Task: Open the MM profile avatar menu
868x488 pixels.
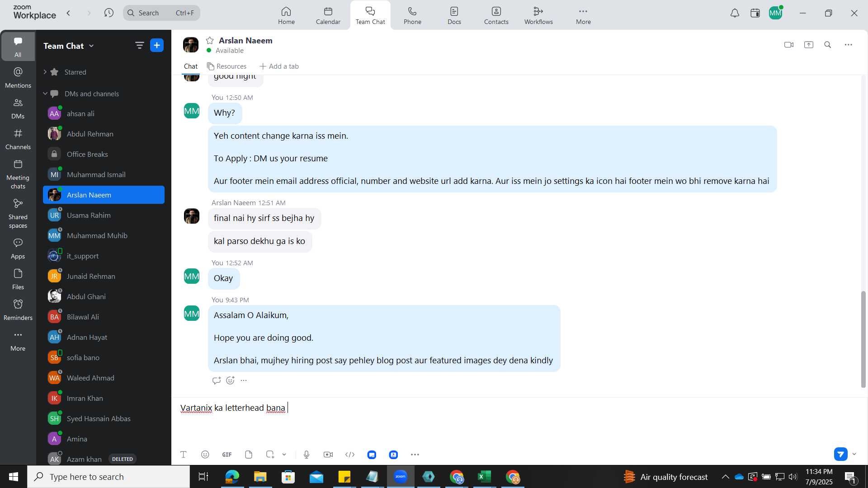Action: click(x=776, y=13)
